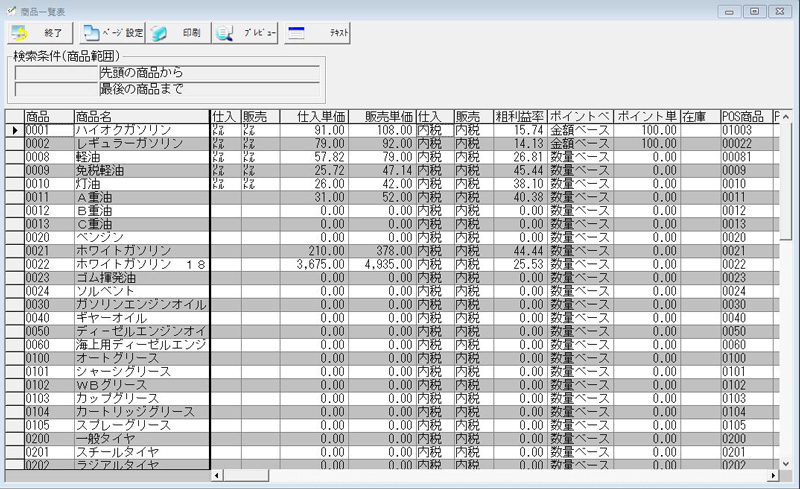Click the 最後の商品まで end range field
Screen dimensions: 800x489
coord(208,89)
